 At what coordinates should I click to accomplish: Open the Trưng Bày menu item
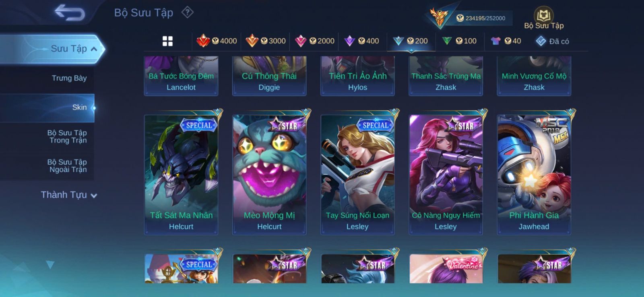click(x=69, y=78)
